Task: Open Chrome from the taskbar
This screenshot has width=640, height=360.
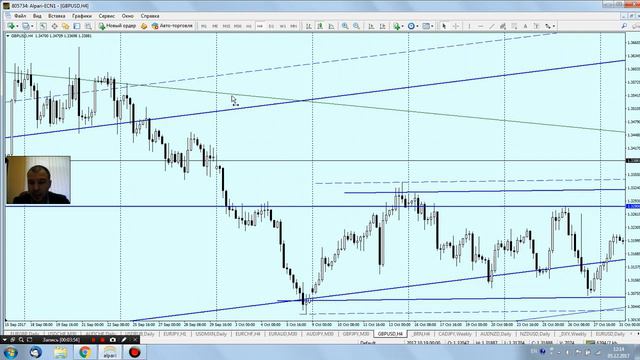Action: click(x=85, y=352)
